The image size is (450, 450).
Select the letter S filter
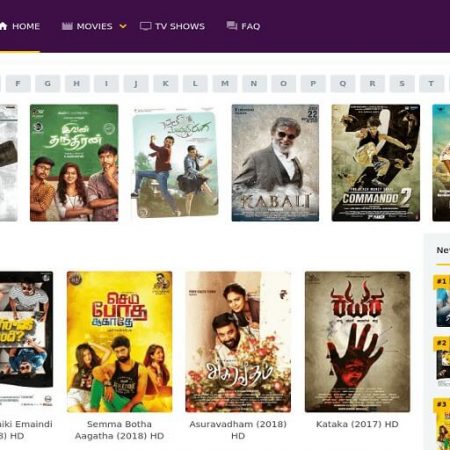pyautogui.click(x=402, y=83)
